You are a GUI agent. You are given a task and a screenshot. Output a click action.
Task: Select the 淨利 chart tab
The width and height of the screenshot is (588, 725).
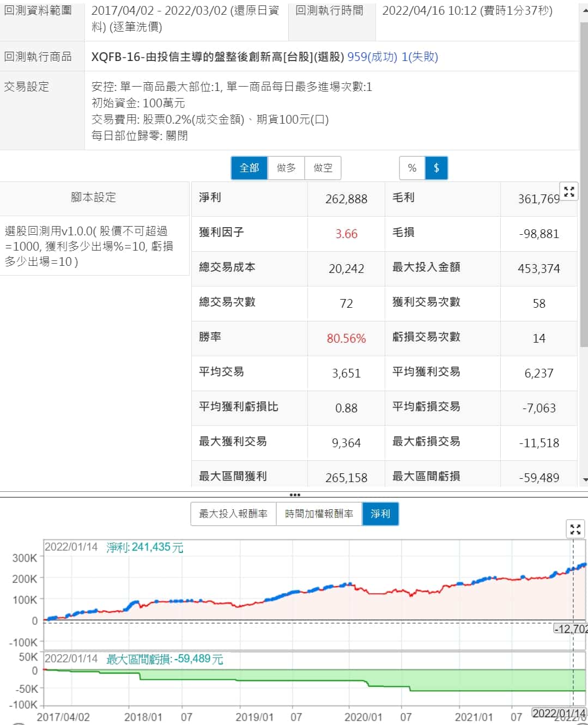coord(380,514)
